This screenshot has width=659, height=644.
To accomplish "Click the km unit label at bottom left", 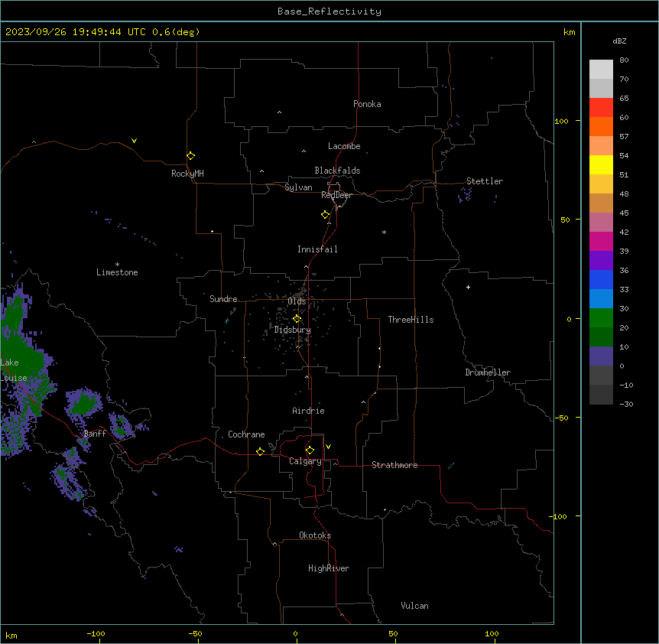I will point(11,635).
